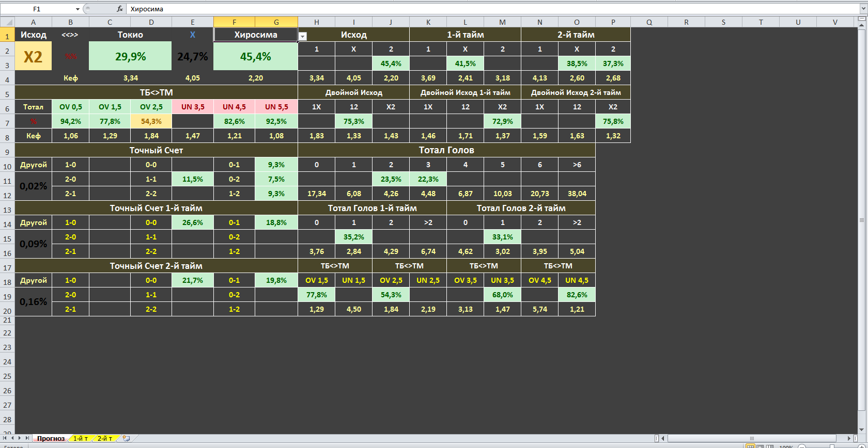This screenshot has width=868, height=448.
Task: Select the 38,5% second-half cell
Action: (577, 63)
